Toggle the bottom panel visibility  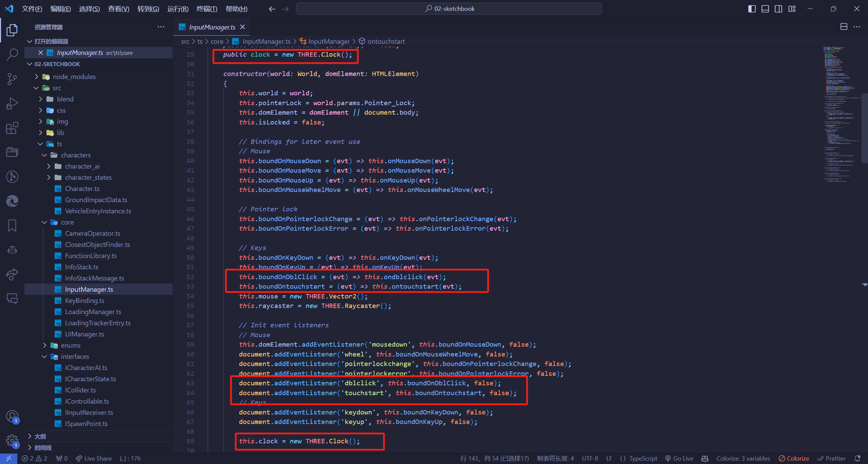coord(765,9)
